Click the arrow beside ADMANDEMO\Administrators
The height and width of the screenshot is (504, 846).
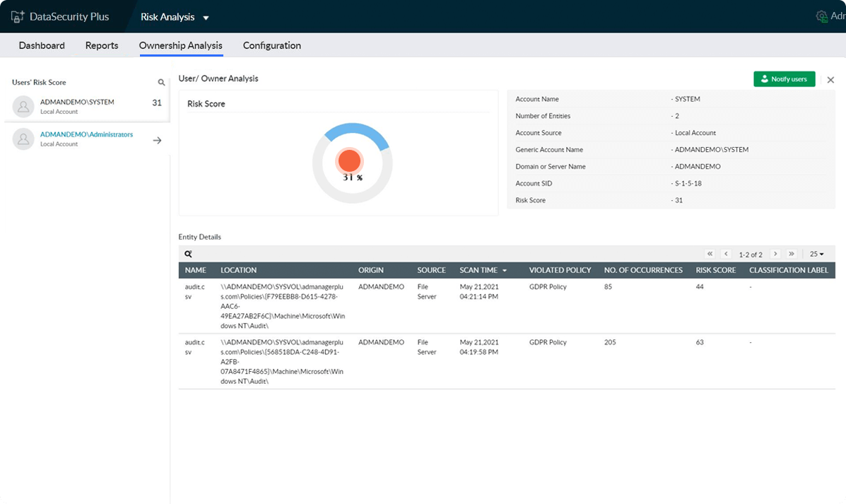157,140
